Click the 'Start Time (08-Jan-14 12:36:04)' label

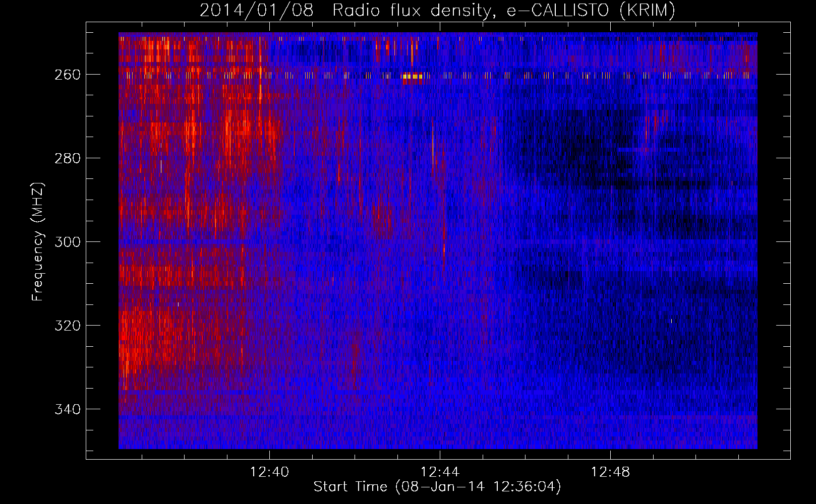click(x=437, y=487)
